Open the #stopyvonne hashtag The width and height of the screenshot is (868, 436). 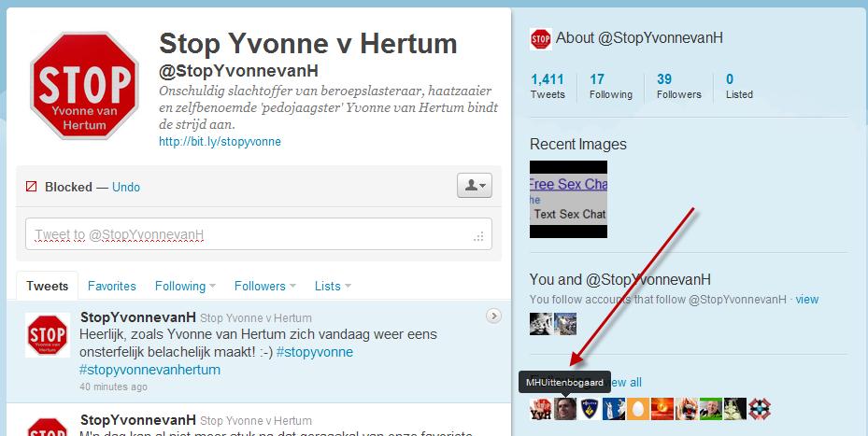[315, 353]
